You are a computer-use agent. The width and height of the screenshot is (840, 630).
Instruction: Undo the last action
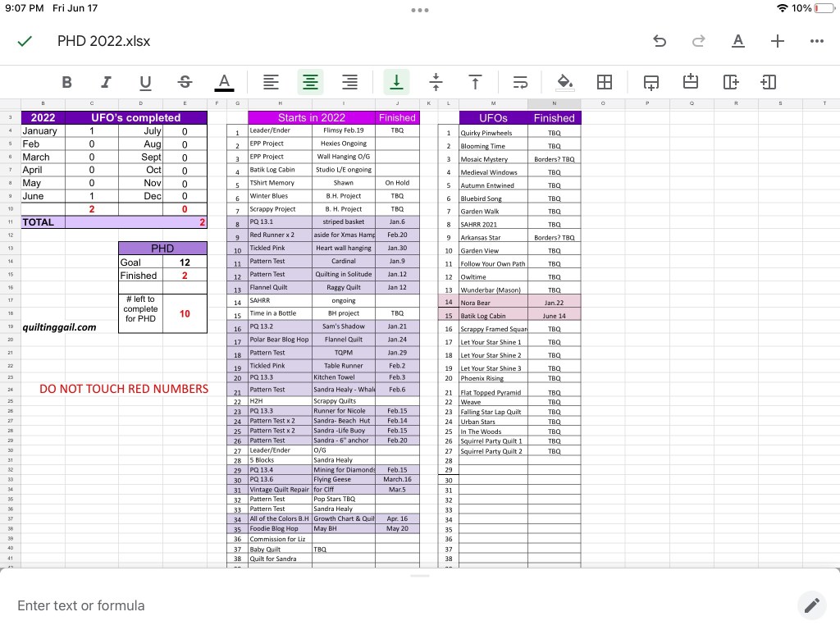[x=660, y=41]
